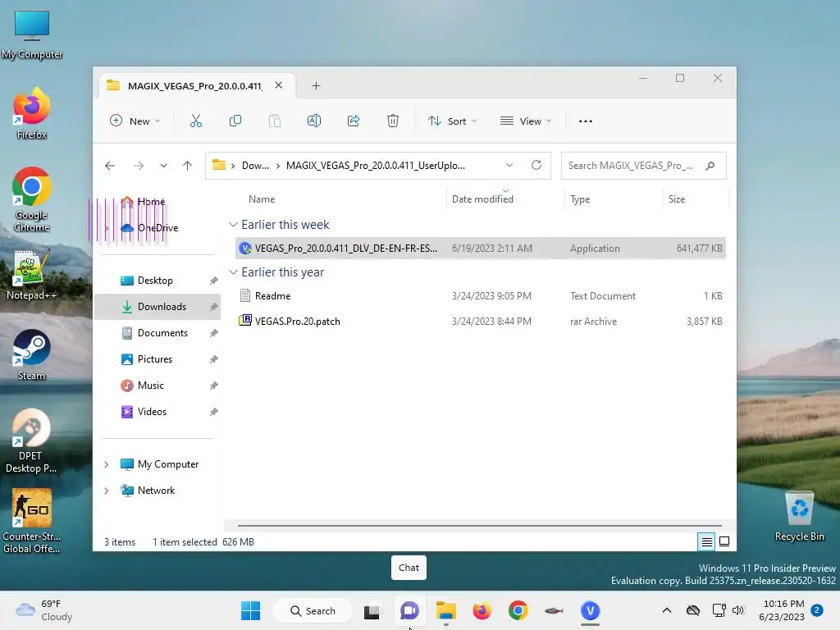Image resolution: width=840 pixels, height=630 pixels.
Task: Go forward with the right arrow button
Action: [138, 166]
